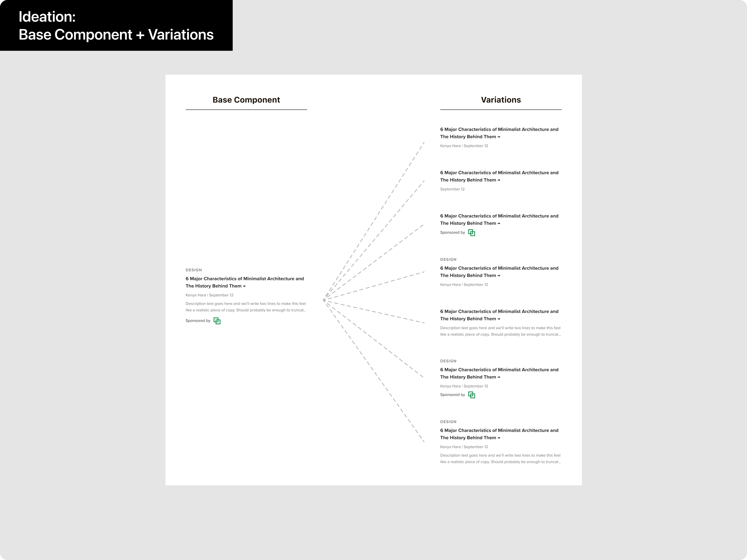Click first variation's 'Kenya Hara | September 12' byline

[x=464, y=146]
